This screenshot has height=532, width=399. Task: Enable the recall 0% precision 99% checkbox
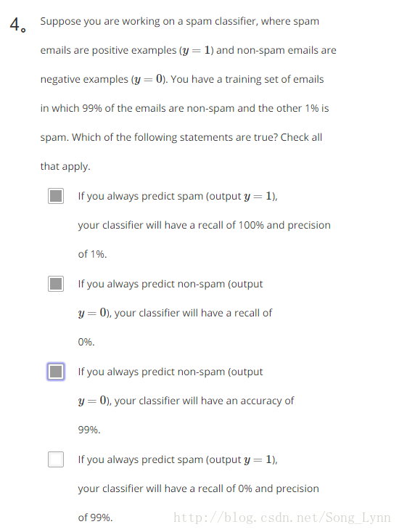pos(56,459)
